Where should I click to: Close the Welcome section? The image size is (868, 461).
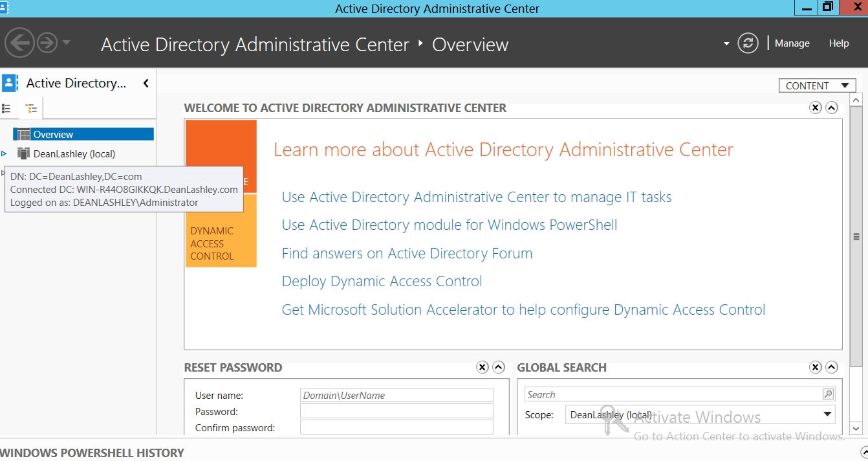pos(816,107)
